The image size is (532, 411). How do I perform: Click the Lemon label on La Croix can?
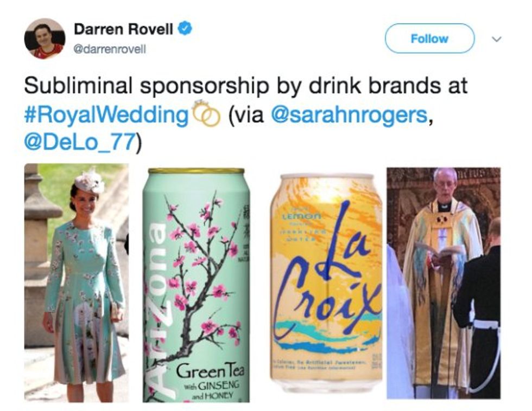coord(303,215)
